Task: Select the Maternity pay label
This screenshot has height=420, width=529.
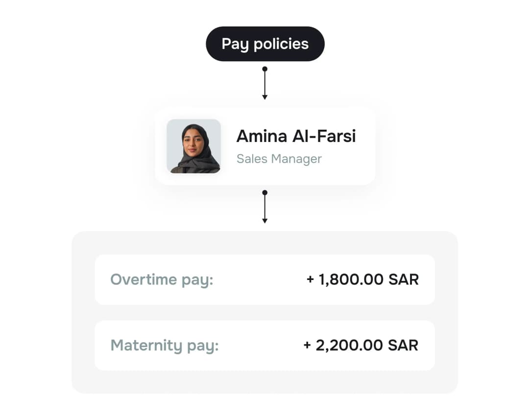Action: [x=165, y=345]
